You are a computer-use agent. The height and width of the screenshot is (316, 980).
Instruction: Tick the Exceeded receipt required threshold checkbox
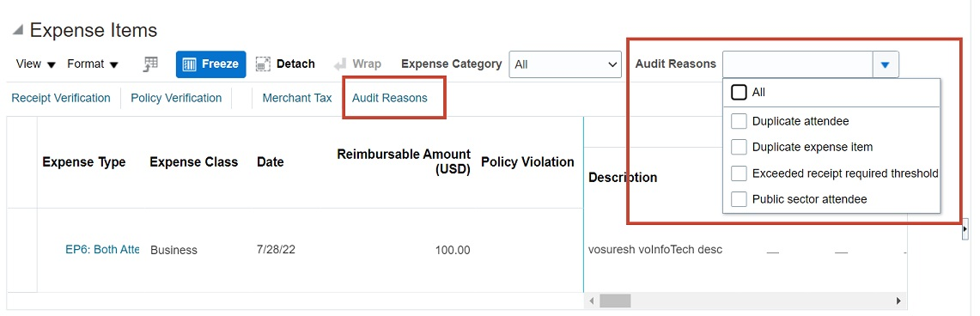click(x=739, y=173)
